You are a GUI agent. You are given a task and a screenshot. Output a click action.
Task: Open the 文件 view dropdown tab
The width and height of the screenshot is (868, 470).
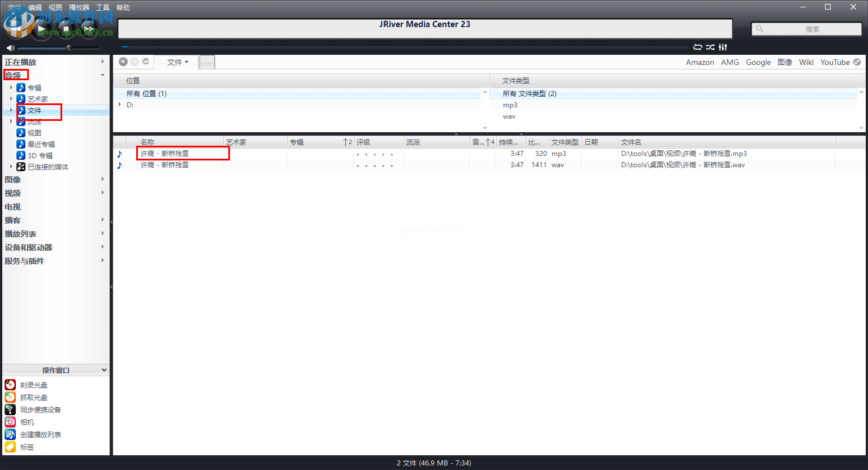pos(177,62)
